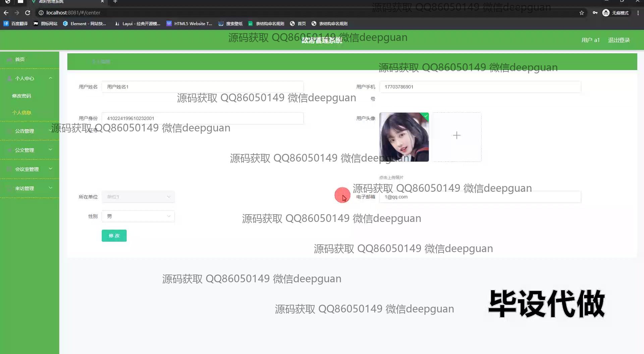Click the 用户姓名 input field
644x354 pixels.
[x=203, y=87]
